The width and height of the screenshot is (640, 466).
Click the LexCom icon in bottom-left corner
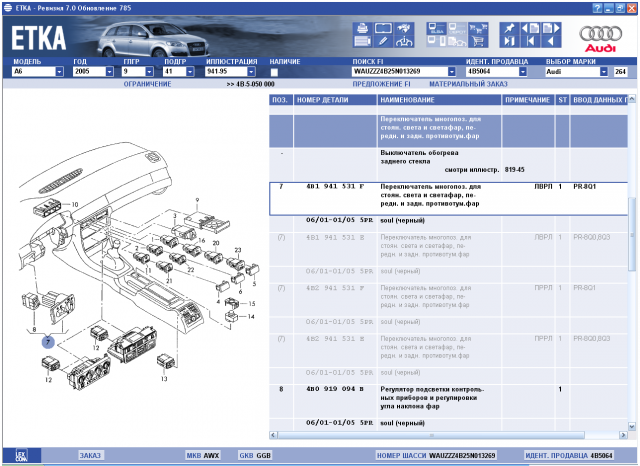(21, 455)
